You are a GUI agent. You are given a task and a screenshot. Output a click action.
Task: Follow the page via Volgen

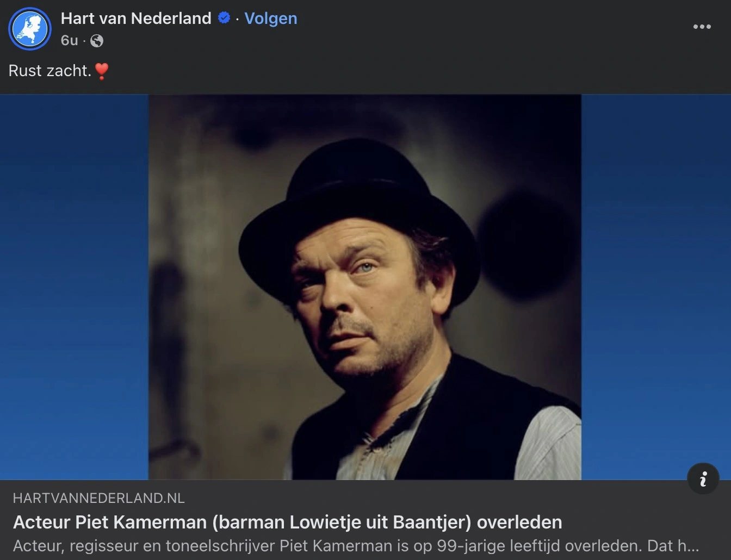271,18
